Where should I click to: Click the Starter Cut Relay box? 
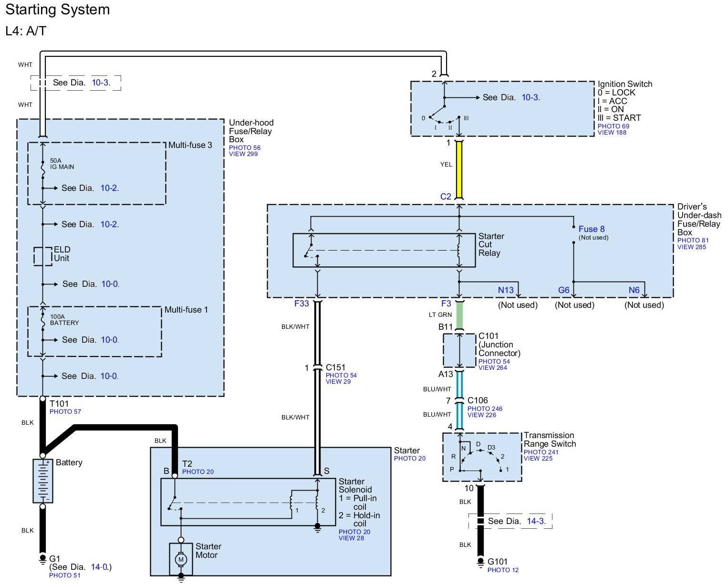click(x=384, y=250)
